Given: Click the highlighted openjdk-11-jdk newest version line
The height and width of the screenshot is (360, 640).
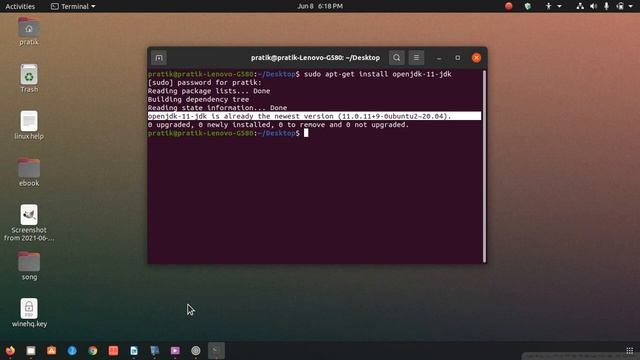Looking at the screenshot, I should click(x=314, y=116).
